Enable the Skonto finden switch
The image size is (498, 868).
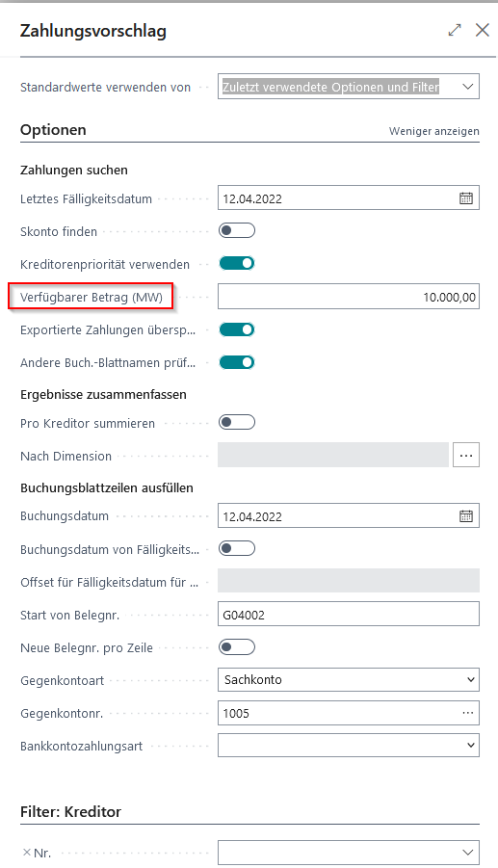pos(237,230)
